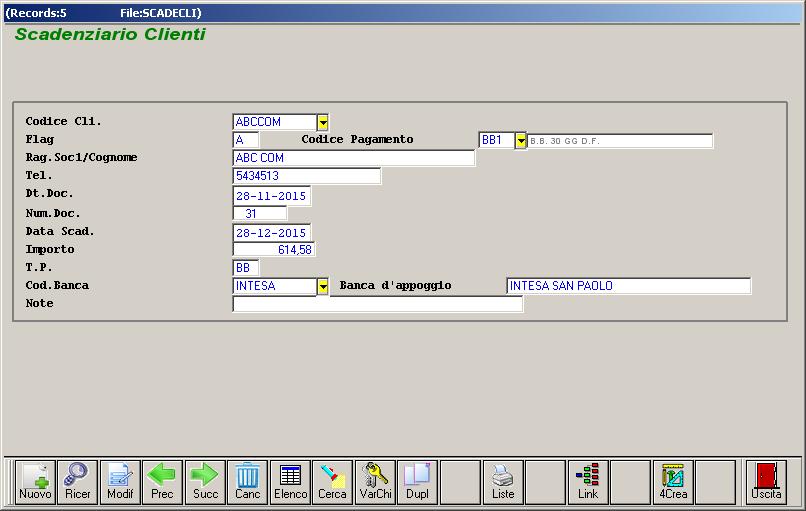
Task: Open the Codice Pagamento dropdown arrow
Action: point(521,140)
